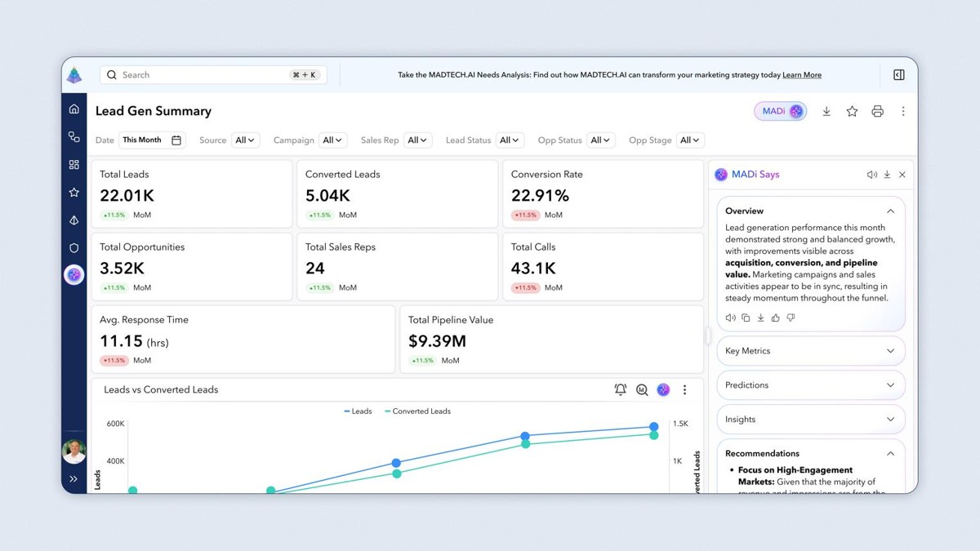Open the Opp Stage filter dropdown
The image size is (980, 551).
[x=690, y=140]
